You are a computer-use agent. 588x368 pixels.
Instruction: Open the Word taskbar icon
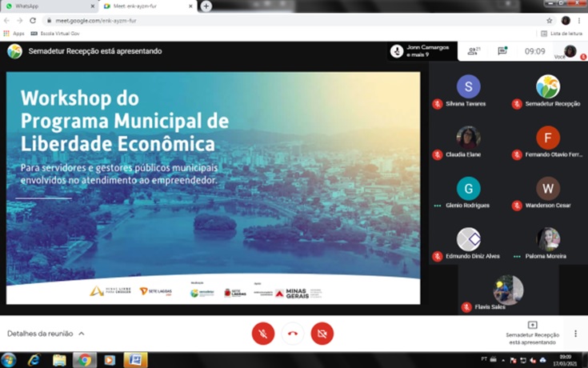tap(135, 360)
